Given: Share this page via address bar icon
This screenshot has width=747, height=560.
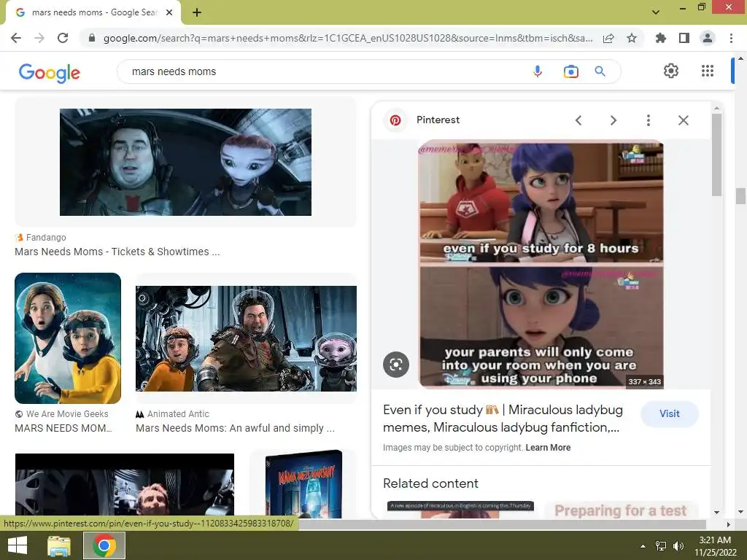Looking at the screenshot, I should [x=608, y=38].
